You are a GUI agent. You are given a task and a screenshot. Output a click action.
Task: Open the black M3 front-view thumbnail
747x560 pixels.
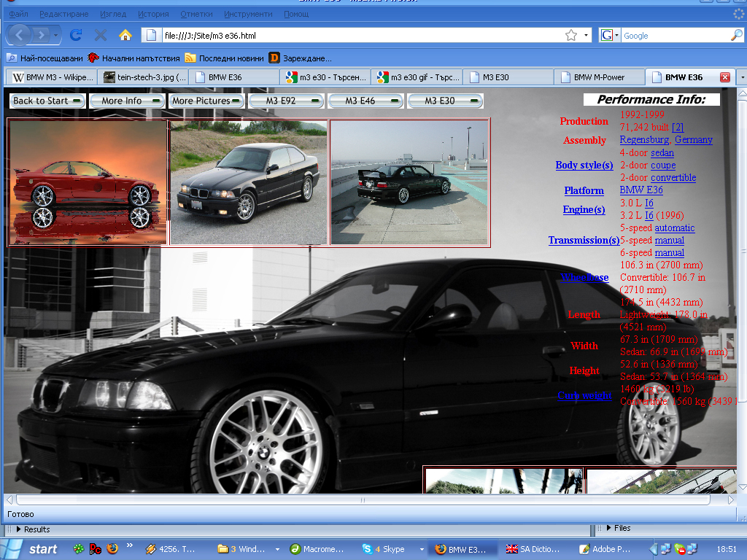pos(249,182)
